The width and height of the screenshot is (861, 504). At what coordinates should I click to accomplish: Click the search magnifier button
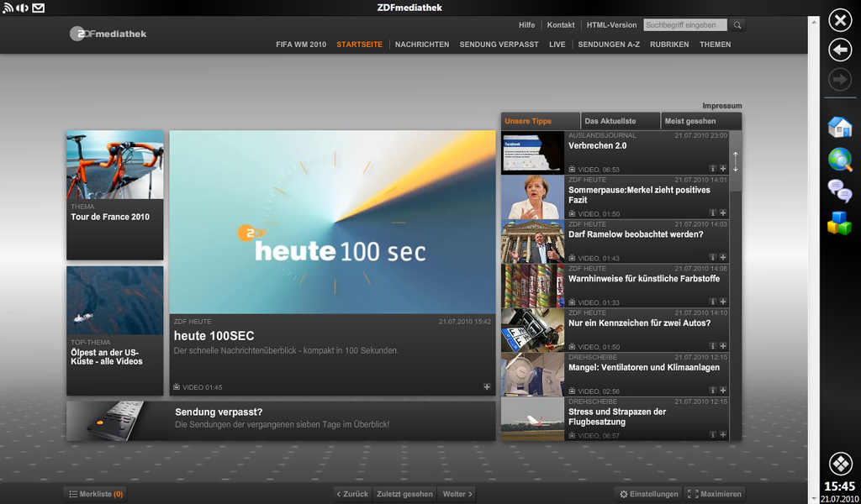[737, 25]
